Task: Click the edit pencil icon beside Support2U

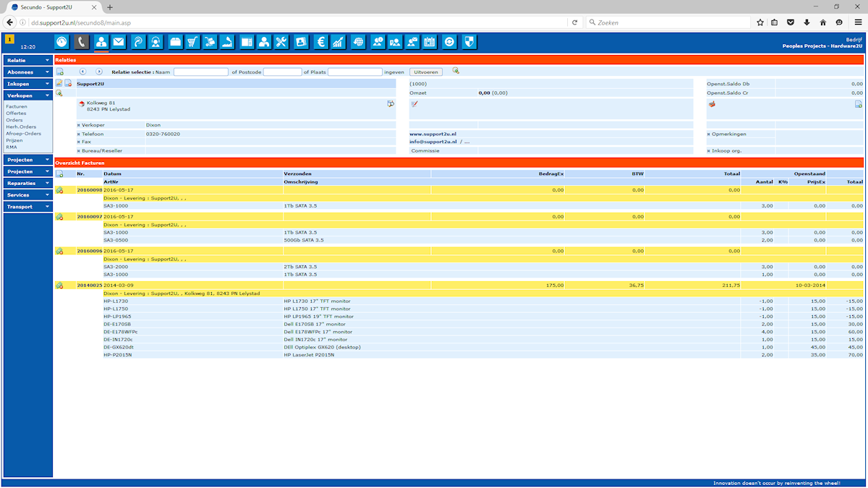Action: click(x=59, y=84)
